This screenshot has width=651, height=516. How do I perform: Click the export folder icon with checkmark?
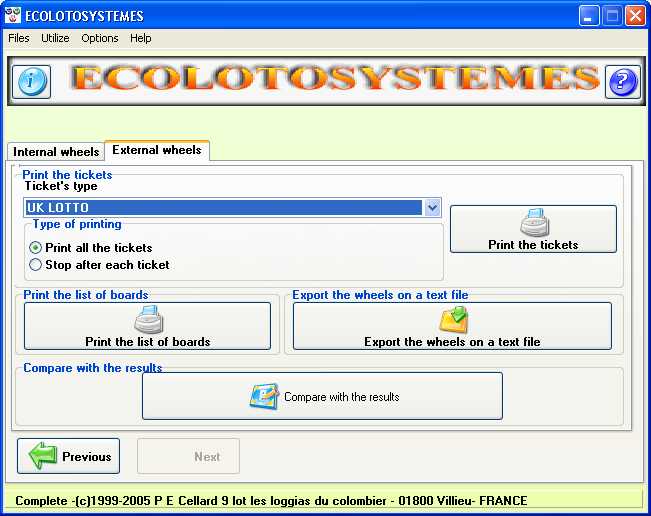[453, 320]
